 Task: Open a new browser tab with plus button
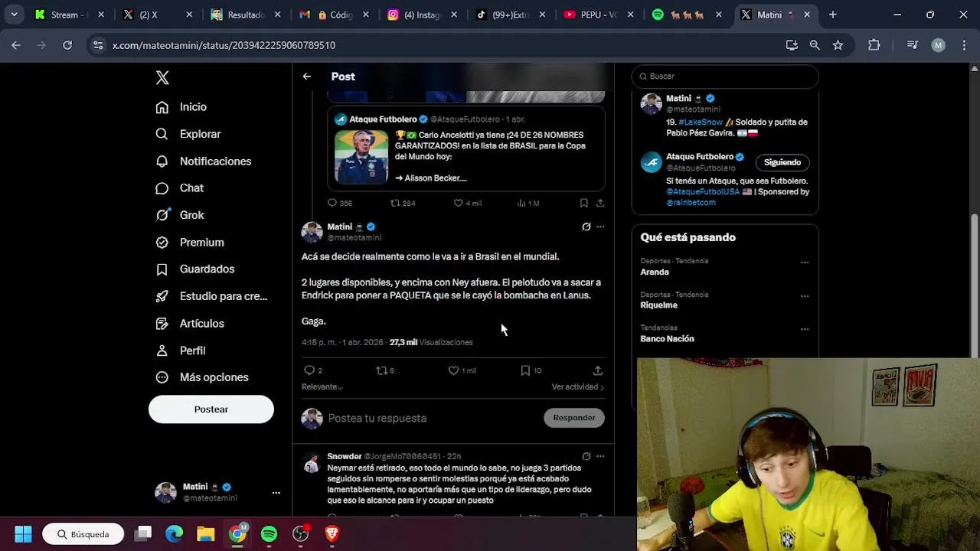pyautogui.click(x=832, y=15)
